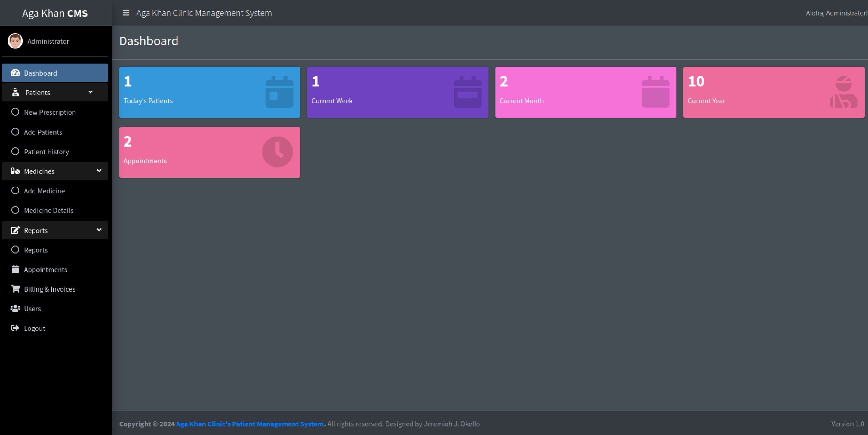The image size is (868, 435).
Task: Click the Medicines pills icon
Action: [x=15, y=171]
